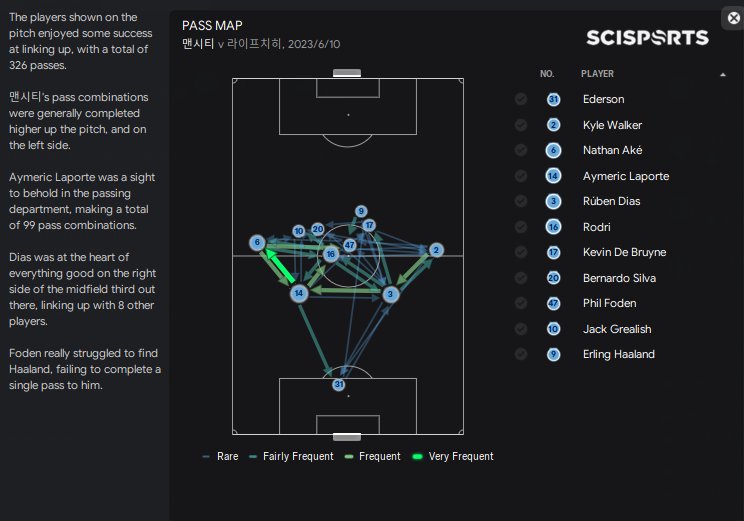The width and height of the screenshot is (744, 521).
Task: Click Nathan Aké's number 6 pitch node
Action: [257, 242]
